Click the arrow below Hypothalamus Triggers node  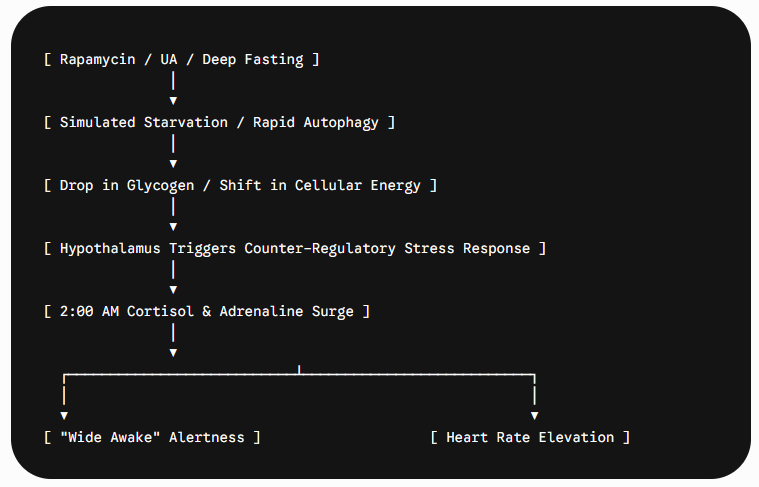coord(173,289)
